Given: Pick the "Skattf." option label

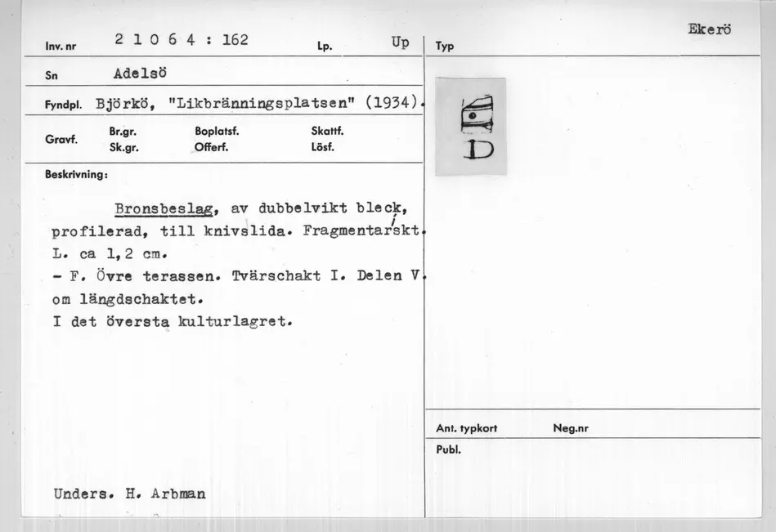Looking at the screenshot, I should tap(327, 131).
